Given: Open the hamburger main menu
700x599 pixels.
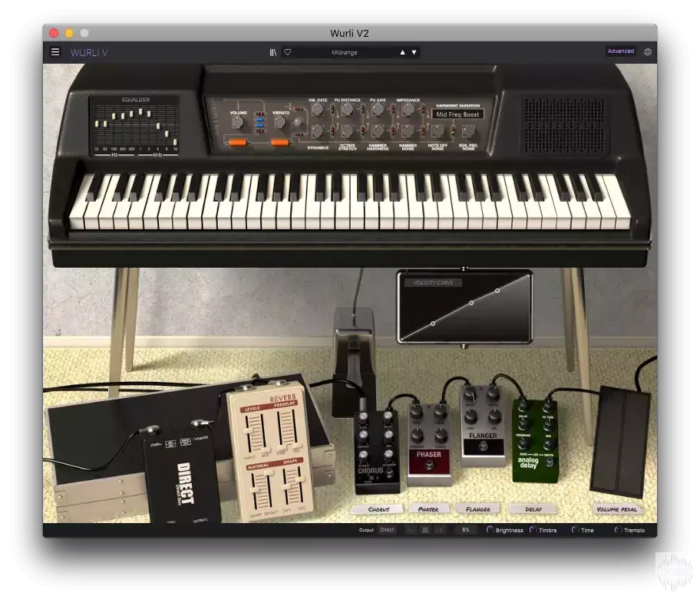Looking at the screenshot, I should (x=55, y=52).
